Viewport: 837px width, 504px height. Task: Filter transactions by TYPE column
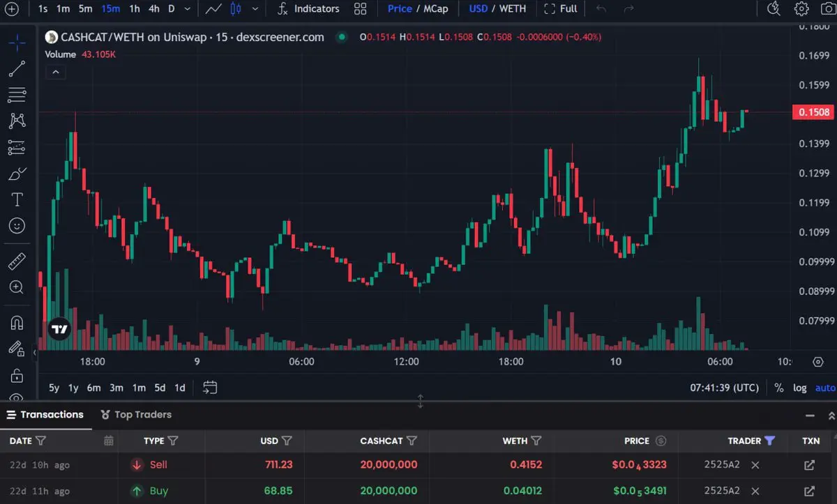(173, 441)
